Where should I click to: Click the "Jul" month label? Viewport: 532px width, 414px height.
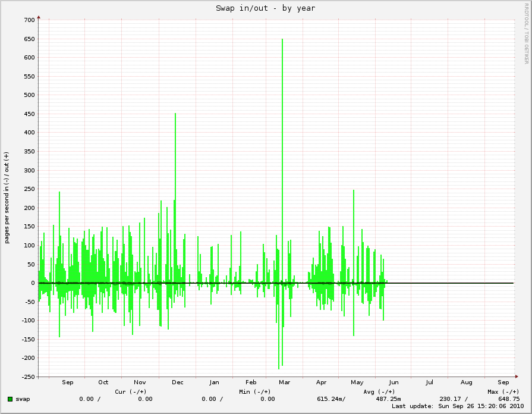click(429, 382)
